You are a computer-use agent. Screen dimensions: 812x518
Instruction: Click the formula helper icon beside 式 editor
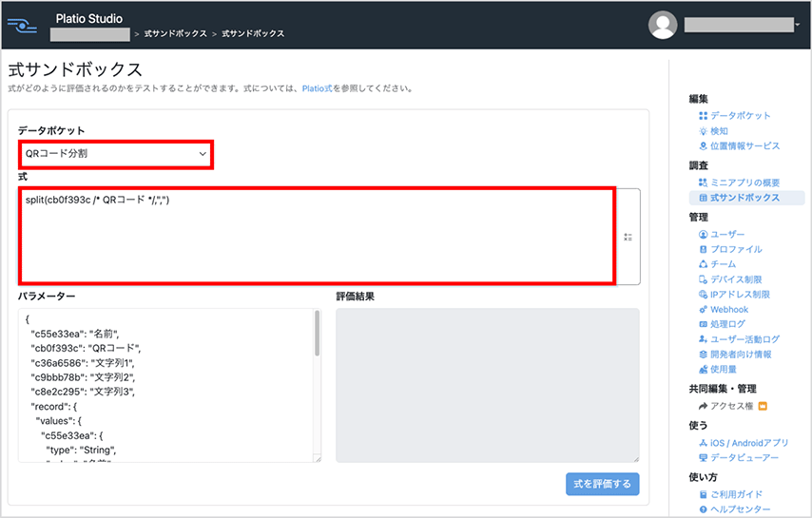(x=628, y=237)
